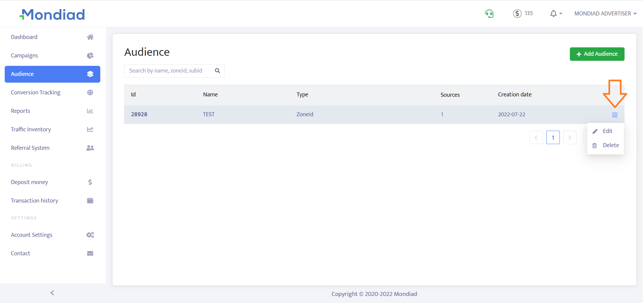
Task: Click the live support headset icon
Action: tap(489, 14)
